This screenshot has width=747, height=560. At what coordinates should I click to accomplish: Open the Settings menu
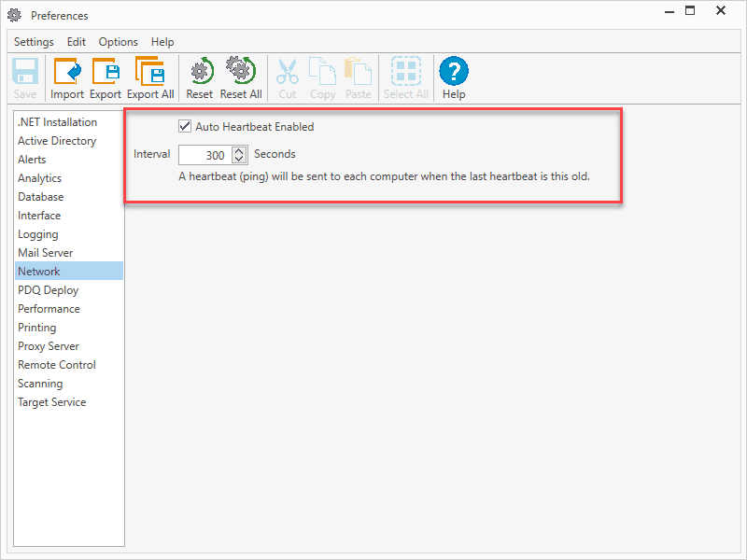tap(34, 42)
